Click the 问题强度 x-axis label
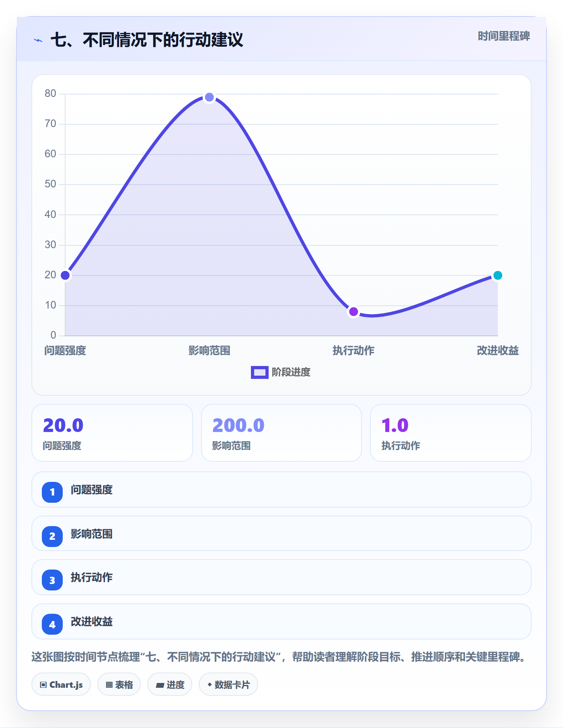 tap(65, 351)
